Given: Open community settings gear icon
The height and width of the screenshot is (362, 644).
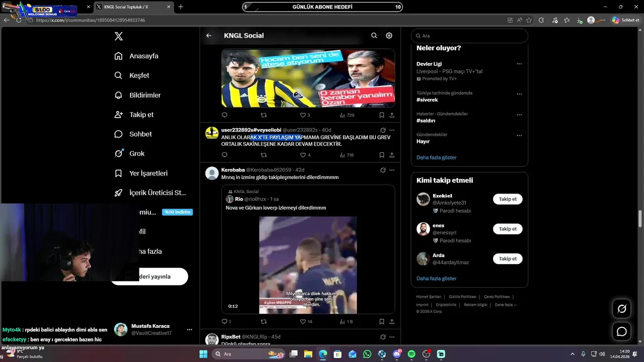Looking at the screenshot, I should (x=389, y=36).
